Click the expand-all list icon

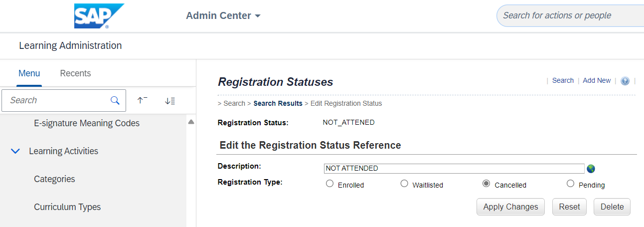pos(170,101)
